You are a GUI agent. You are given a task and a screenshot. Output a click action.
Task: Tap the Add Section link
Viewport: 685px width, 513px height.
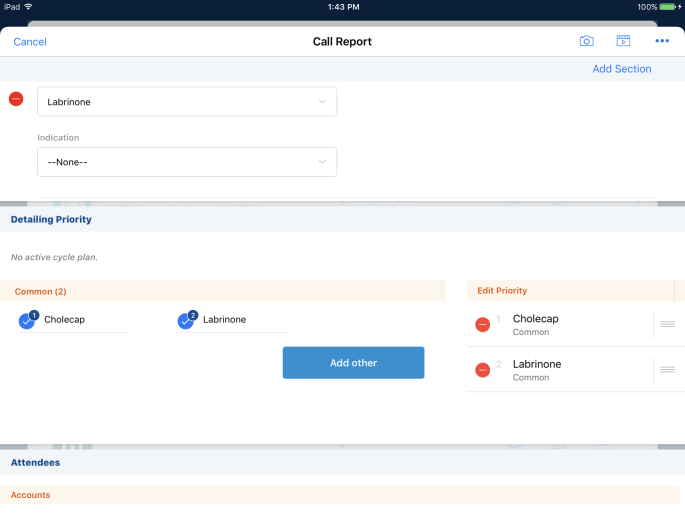point(621,69)
